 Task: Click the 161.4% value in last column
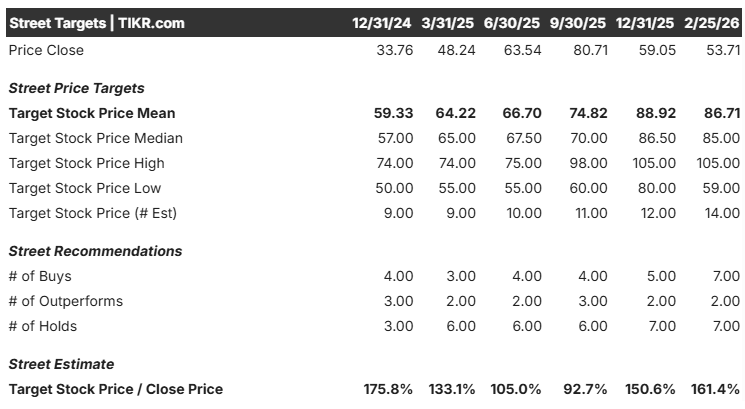click(715, 389)
